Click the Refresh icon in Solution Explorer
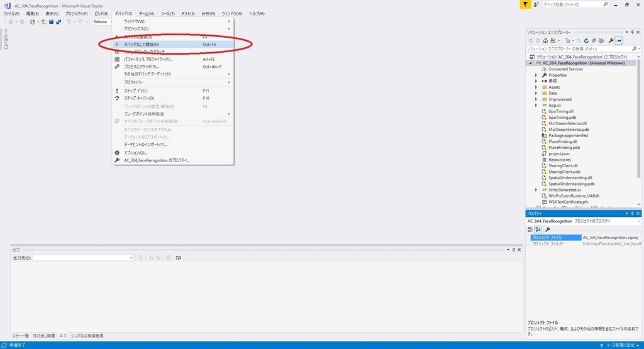The height and width of the screenshot is (349, 644). click(586, 41)
